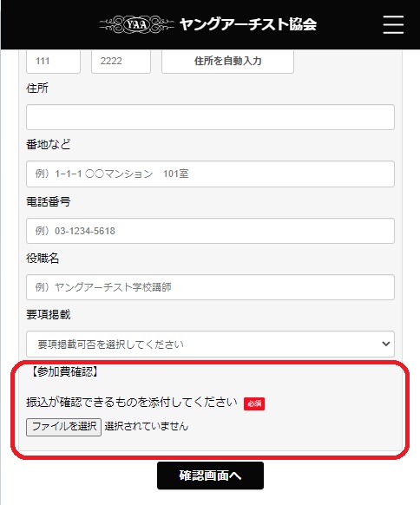
Task: Click the 確認画面へ submit button
Action: pyautogui.click(x=210, y=475)
